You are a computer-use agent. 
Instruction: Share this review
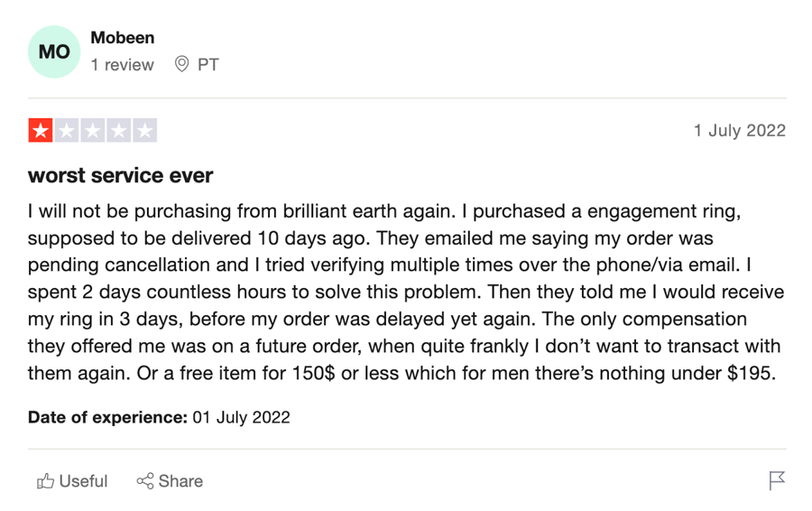coord(170,481)
